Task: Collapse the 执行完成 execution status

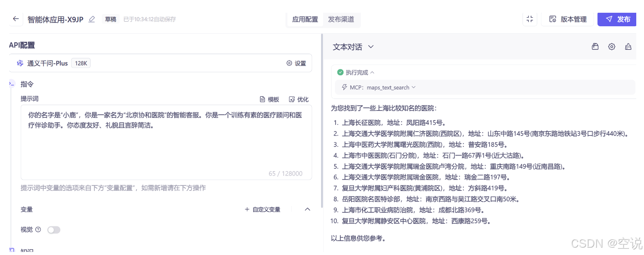Action: click(x=372, y=73)
